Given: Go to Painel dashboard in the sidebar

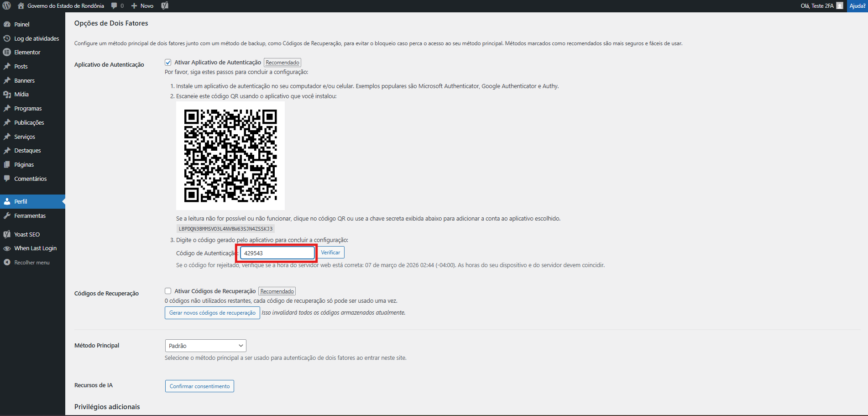Looking at the screenshot, I should [21, 25].
